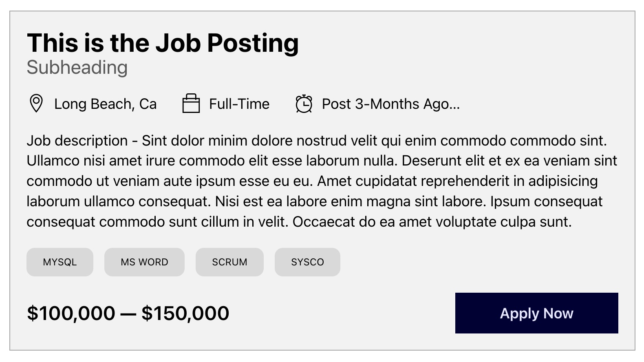Select the SCRUM skill tag

[229, 262]
